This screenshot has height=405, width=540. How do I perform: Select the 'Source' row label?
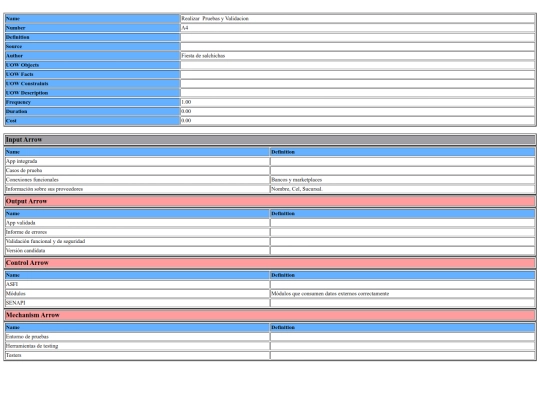point(92,46)
